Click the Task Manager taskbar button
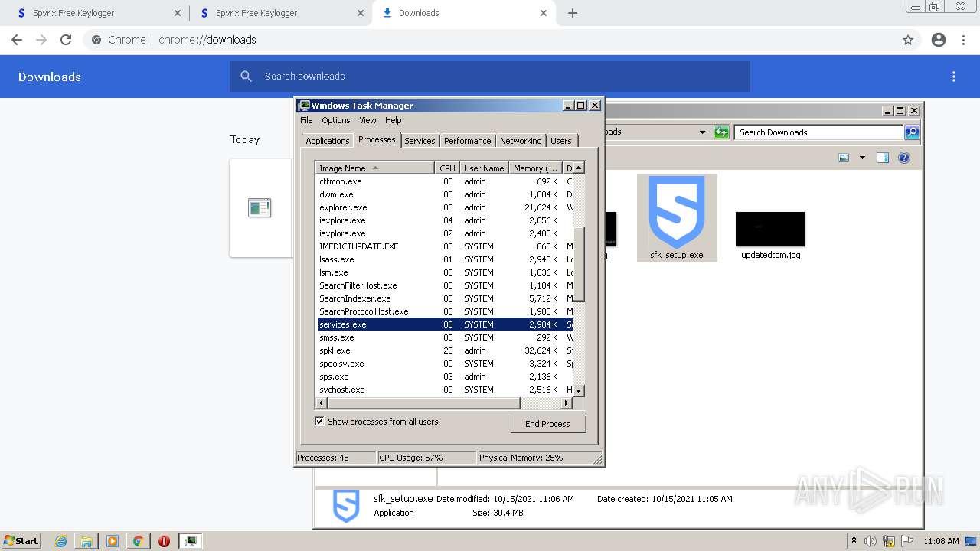Viewport: 980px width, 551px height. pyautogui.click(x=190, y=541)
